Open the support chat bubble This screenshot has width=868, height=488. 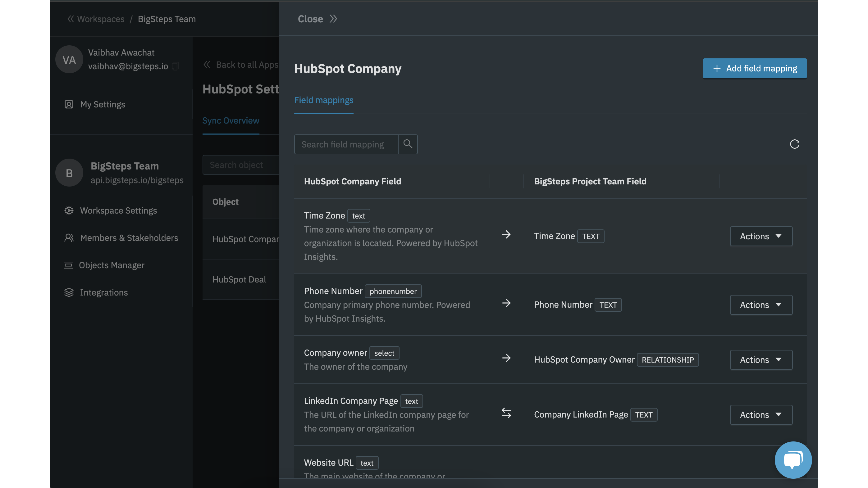(x=793, y=460)
